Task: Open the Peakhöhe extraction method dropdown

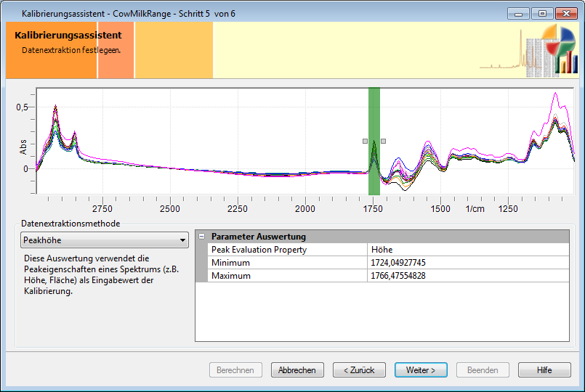Action: tap(105, 240)
